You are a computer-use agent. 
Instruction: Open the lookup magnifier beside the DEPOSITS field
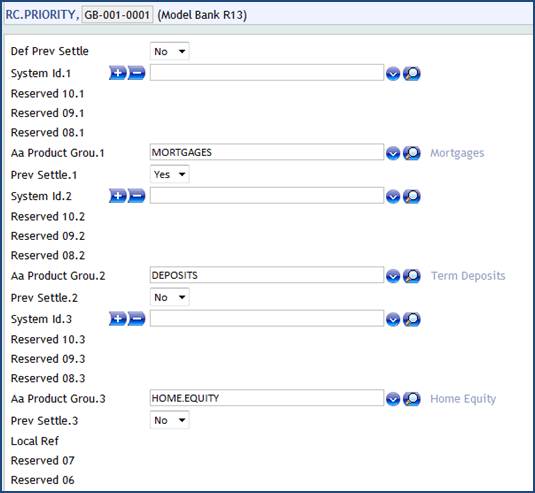point(412,276)
